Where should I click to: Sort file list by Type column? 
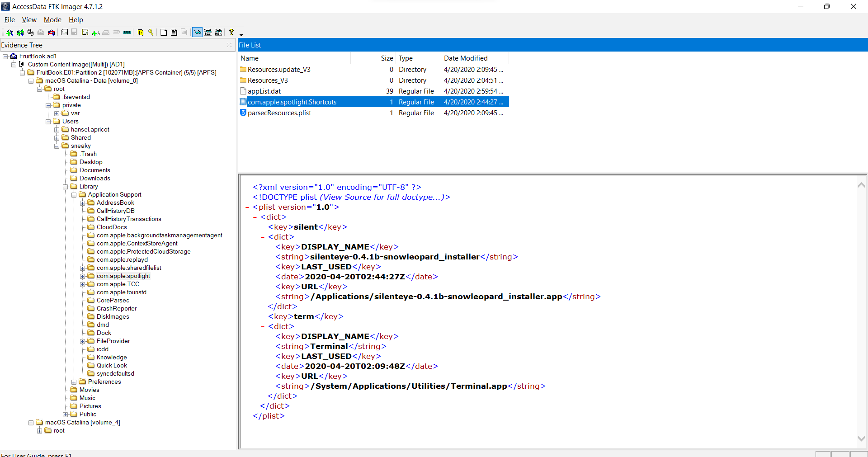[419, 58]
